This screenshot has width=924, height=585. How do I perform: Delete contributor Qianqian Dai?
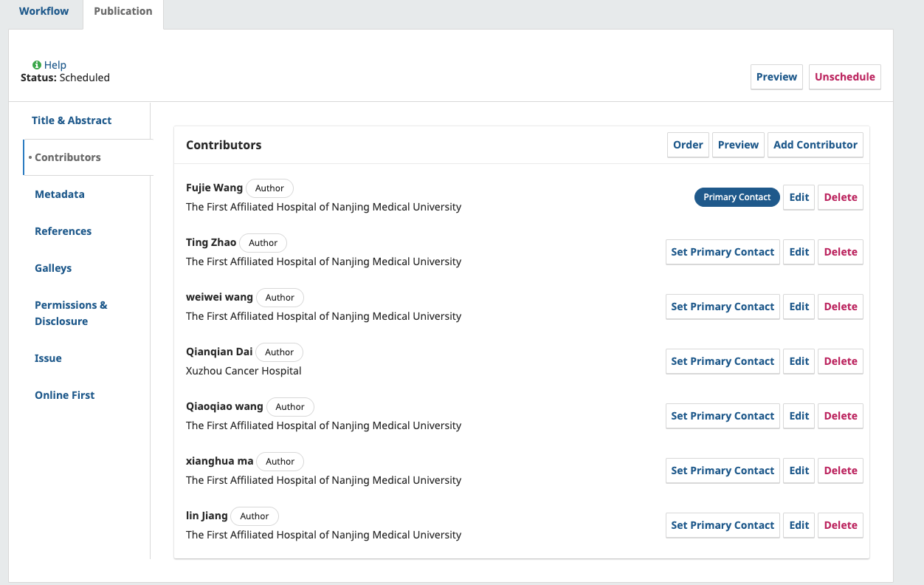coord(840,361)
